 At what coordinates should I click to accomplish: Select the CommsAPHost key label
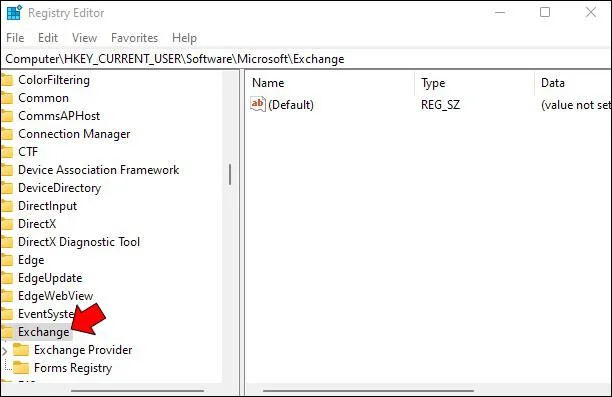click(x=59, y=116)
